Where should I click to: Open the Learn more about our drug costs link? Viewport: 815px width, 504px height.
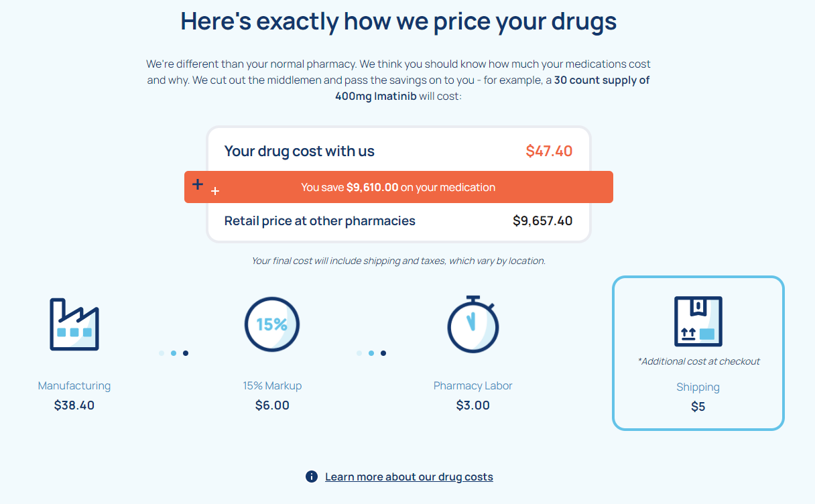point(409,477)
